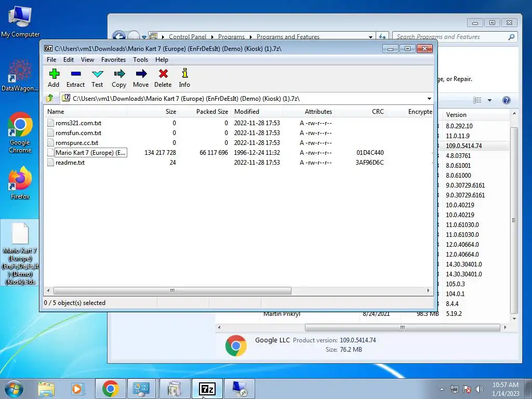Select the roms321.com.txt file

pos(78,123)
